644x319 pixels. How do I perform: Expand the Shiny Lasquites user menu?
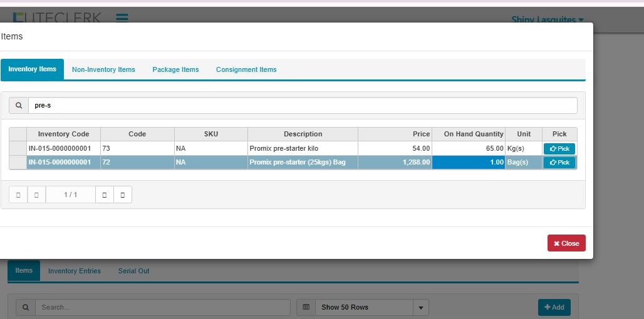[547, 20]
